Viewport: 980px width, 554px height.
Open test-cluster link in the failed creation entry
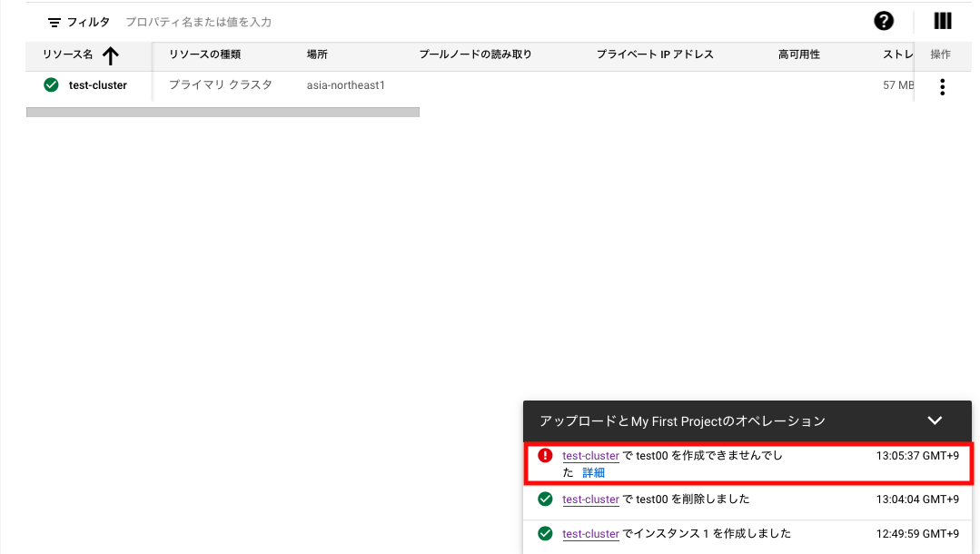click(590, 456)
